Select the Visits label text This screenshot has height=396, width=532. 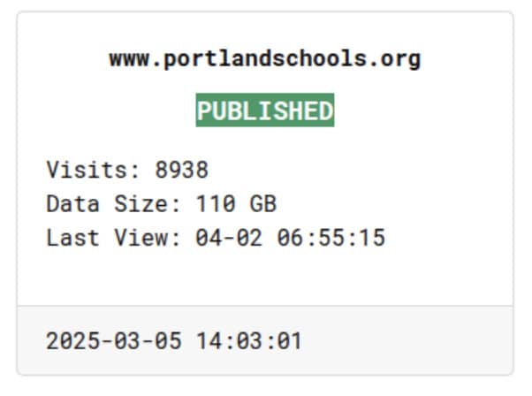click(x=93, y=170)
